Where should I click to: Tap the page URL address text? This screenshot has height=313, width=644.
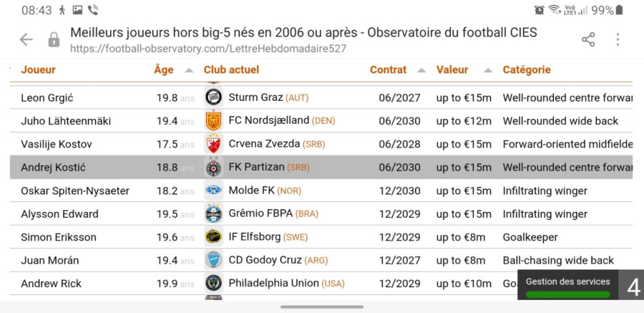point(208,49)
